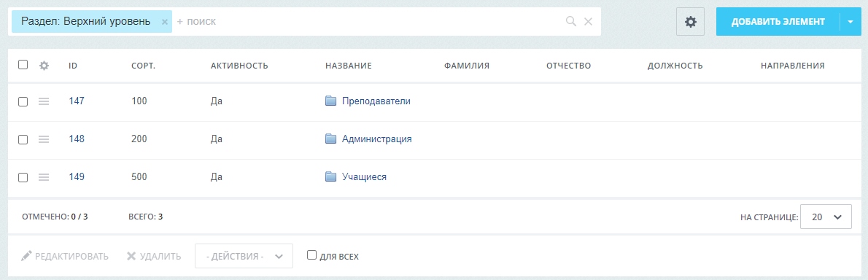Click ID link 147
The image size is (868, 280).
(77, 101)
